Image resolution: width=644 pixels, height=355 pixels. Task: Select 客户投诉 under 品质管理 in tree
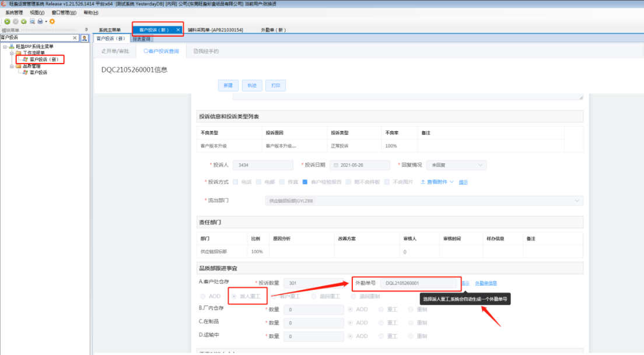[x=38, y=73]
